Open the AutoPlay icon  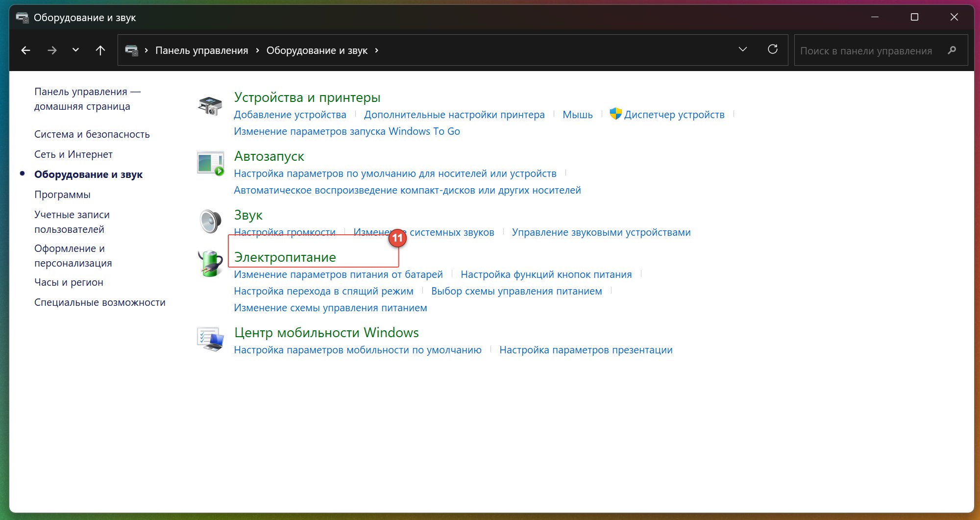point(210,163)
